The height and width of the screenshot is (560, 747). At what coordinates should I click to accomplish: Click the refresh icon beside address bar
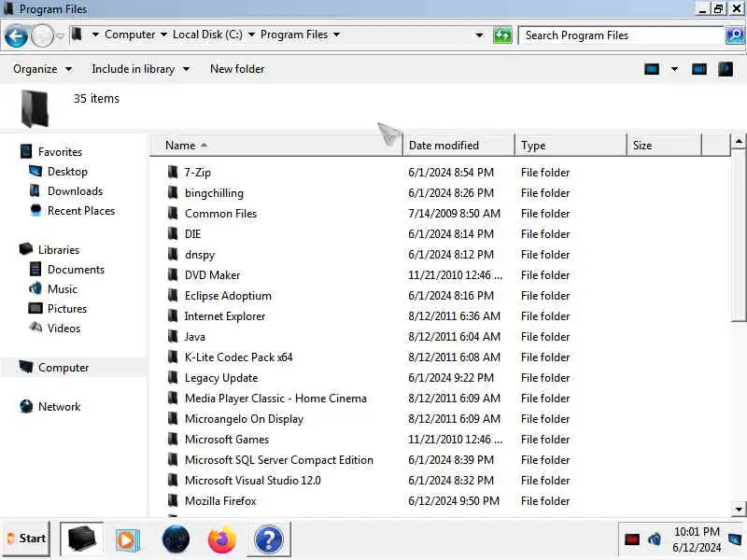pyautogui.click(x=502, y=35)
